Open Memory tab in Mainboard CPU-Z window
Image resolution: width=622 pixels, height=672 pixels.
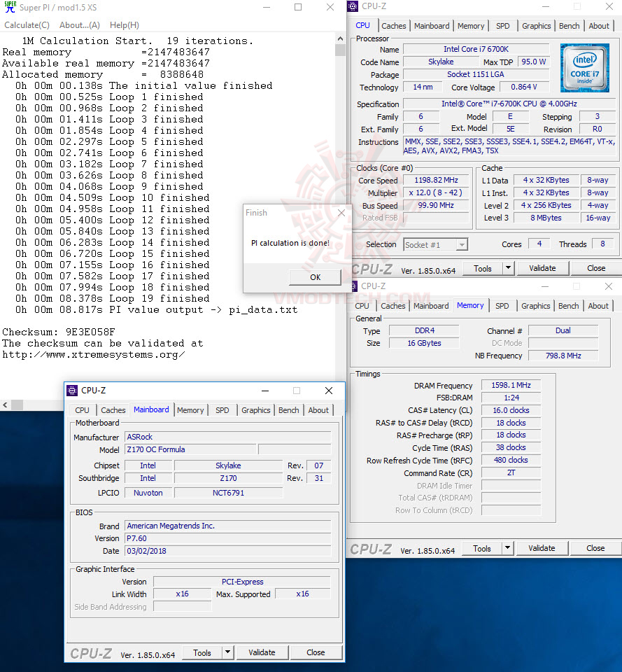point(190,410)
